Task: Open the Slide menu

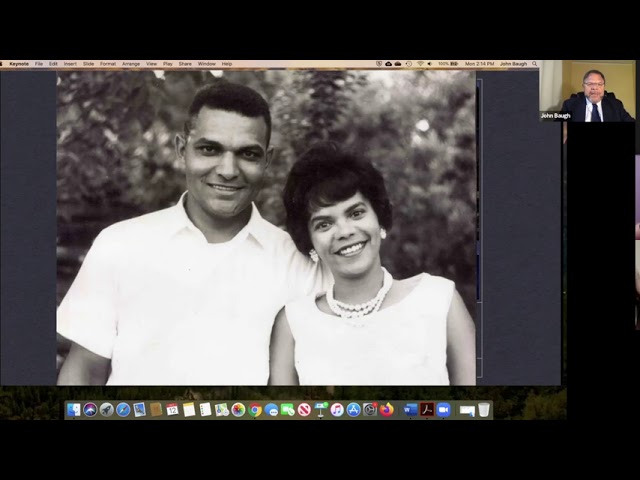Action: (x=89, y=64)
